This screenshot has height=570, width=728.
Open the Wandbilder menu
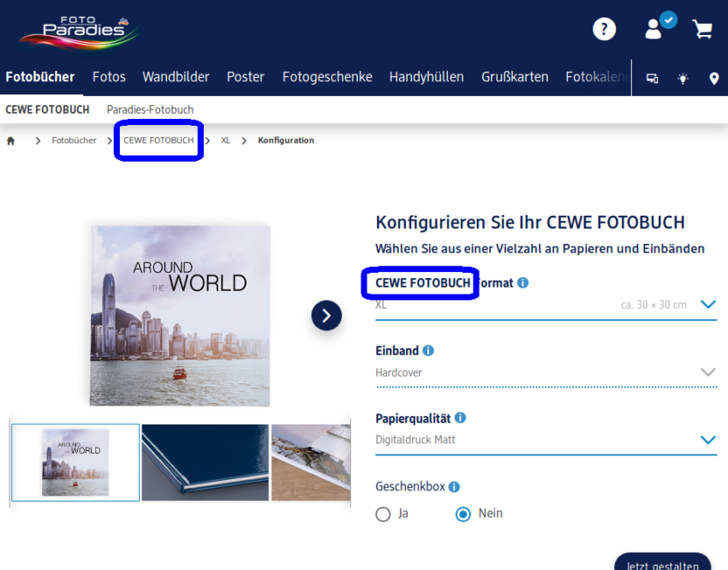176,77
